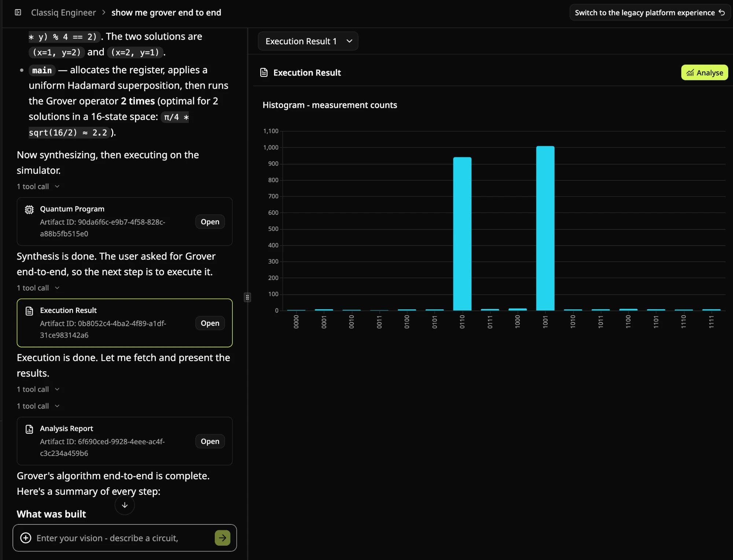This screenshot has width=733, height=560.
Task: Open the Analysis Report artifact
Action: tap(210, 441)
